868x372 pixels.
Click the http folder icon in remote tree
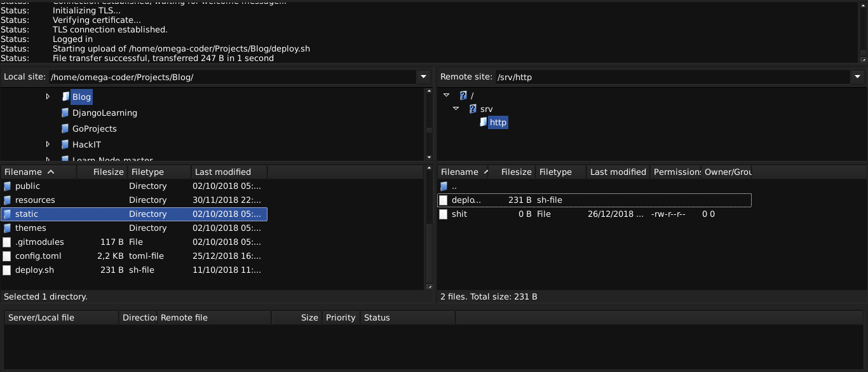[483, 122]
